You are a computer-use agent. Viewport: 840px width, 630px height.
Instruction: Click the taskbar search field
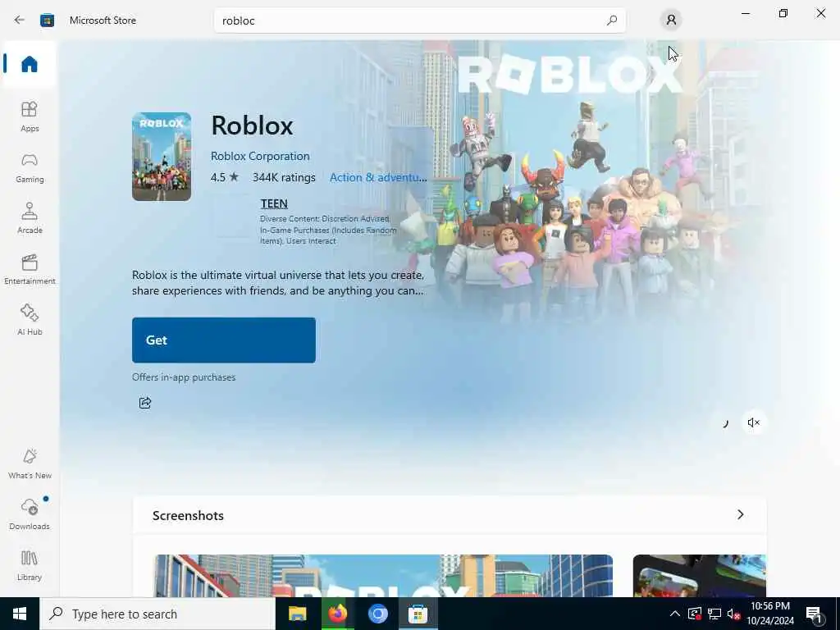coord(157,614)
